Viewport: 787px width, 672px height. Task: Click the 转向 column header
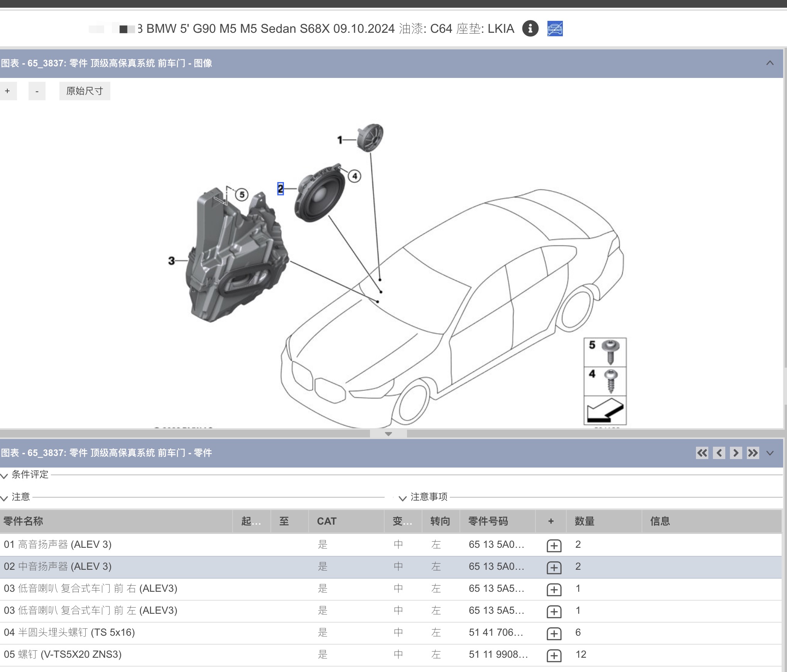click(440, 521)
